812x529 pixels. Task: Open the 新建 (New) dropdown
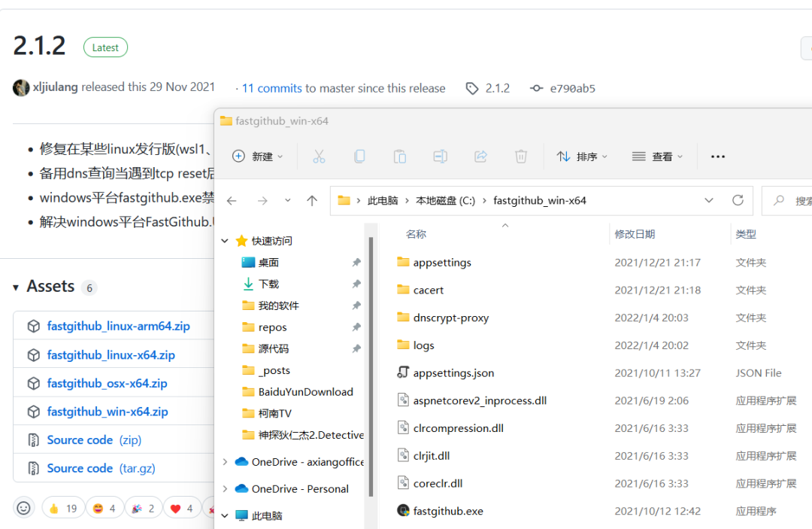tap(257, 157)
